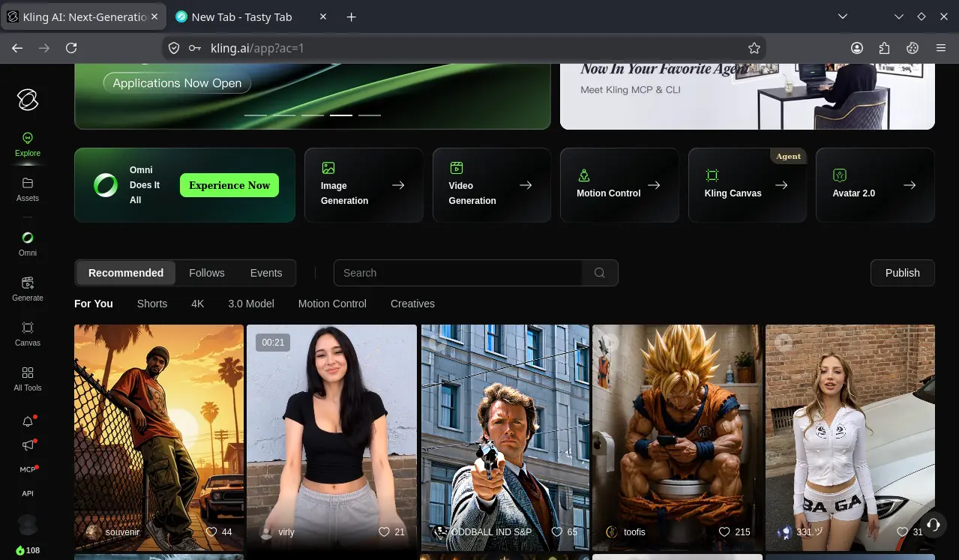This screenshot has width=959, height=560.
Task: Select the 3.0 Model filter
Action: click(x=251, y=304)
